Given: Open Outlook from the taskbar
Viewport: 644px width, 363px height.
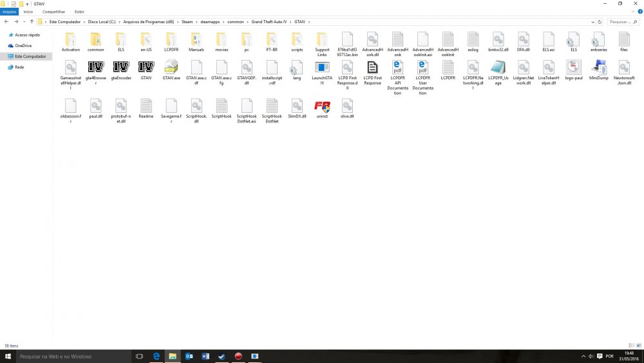Looking at the screenshot, I should point(189,356).
